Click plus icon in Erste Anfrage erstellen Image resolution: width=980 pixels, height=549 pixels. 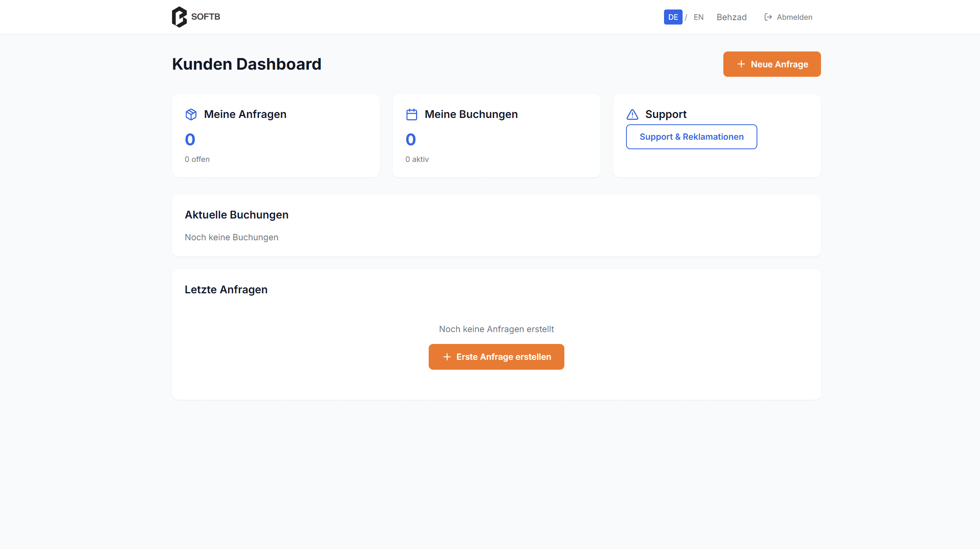[x=447, y=357]
